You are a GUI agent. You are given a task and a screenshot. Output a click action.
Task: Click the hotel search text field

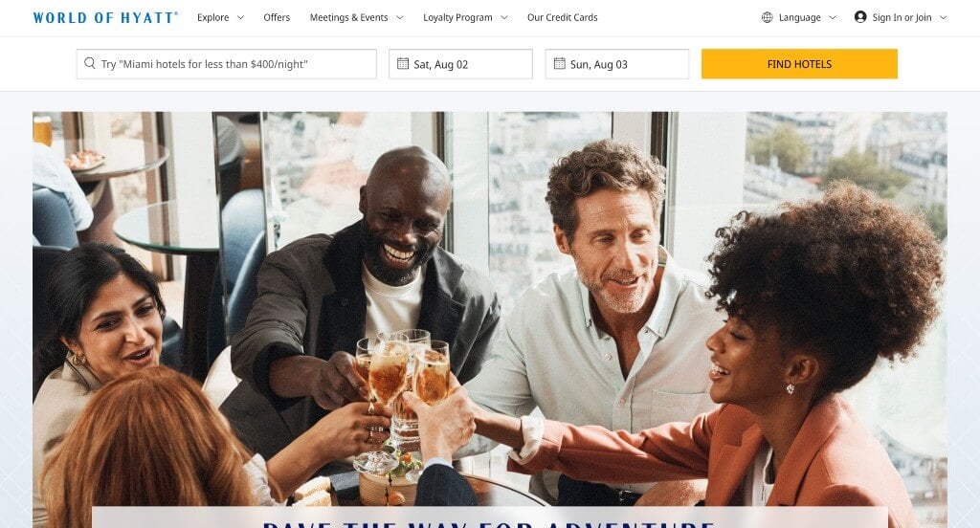226,64
